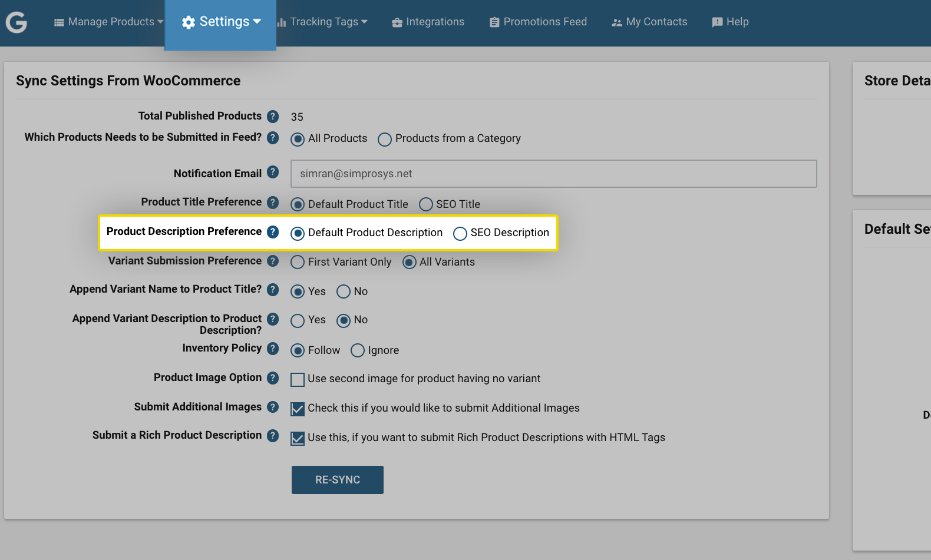Select SEO Description radio

pos(460,233)
